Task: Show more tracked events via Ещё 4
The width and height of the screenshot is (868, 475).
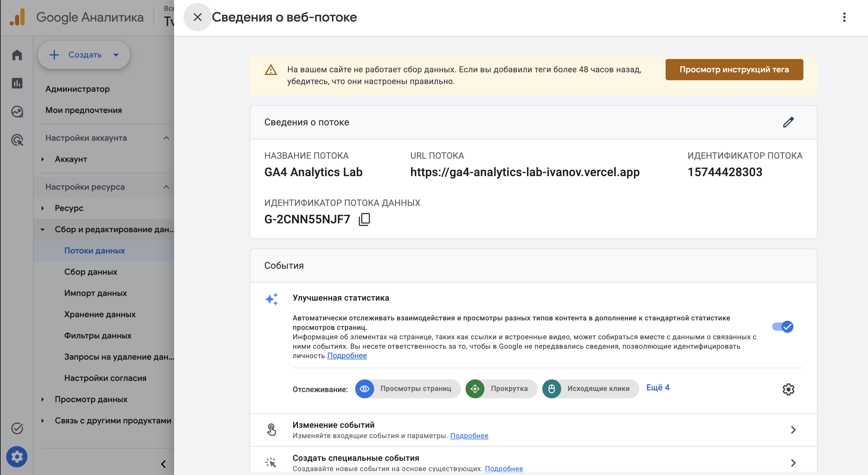Action: point(658,388)
